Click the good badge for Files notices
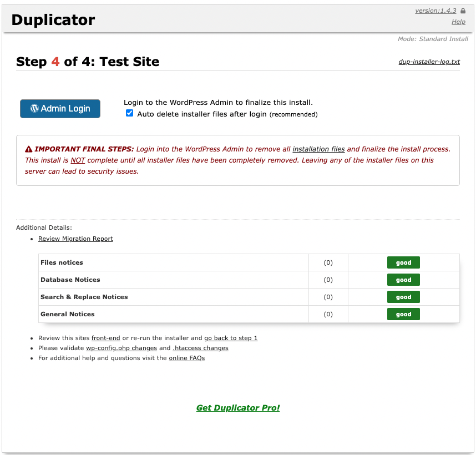Screen dimensions: 476x455 [403, 262]
